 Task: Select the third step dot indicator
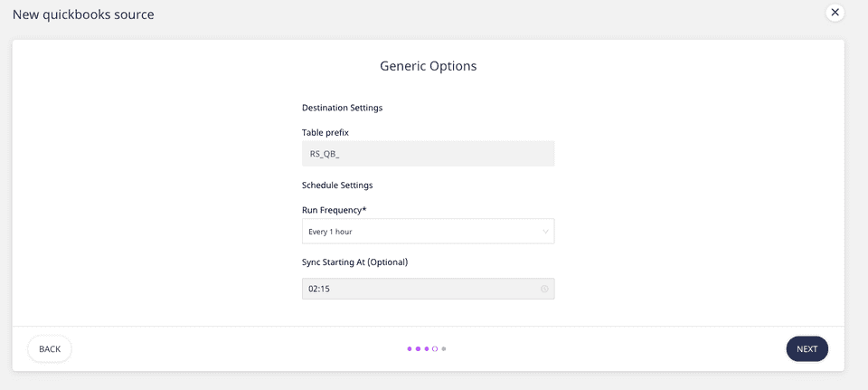click(x=427, y=348)
